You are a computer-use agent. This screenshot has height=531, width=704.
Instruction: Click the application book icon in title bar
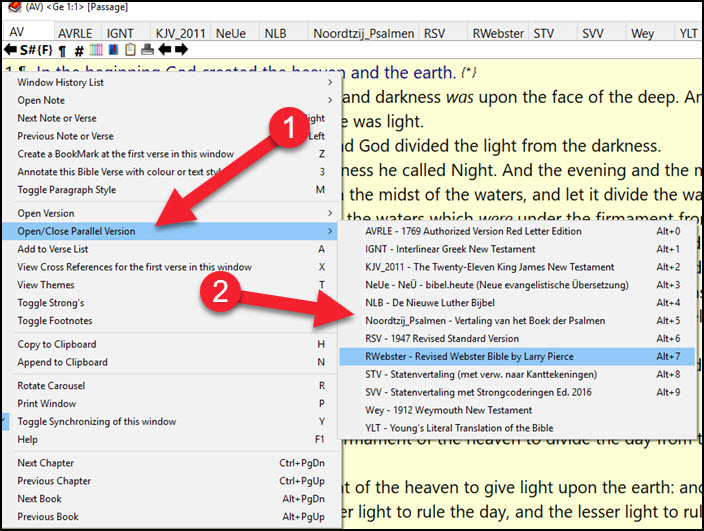(15, 6)
